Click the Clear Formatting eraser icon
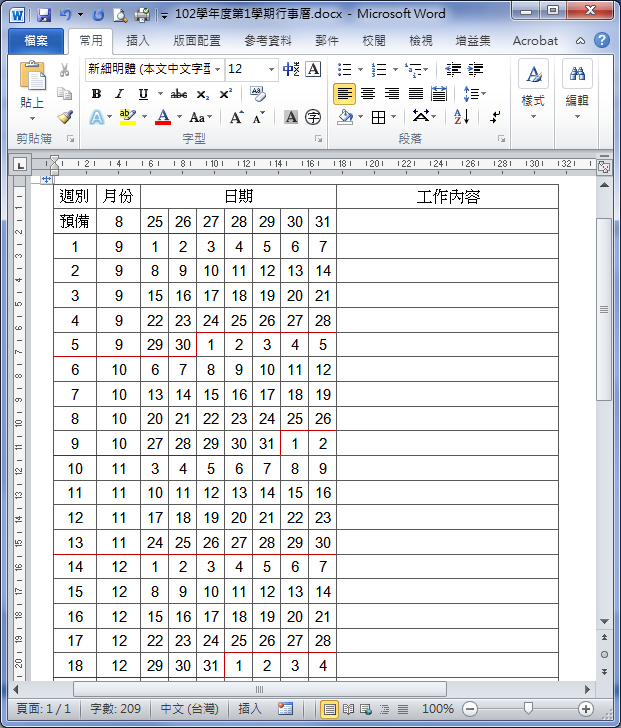 pos(258,94)
